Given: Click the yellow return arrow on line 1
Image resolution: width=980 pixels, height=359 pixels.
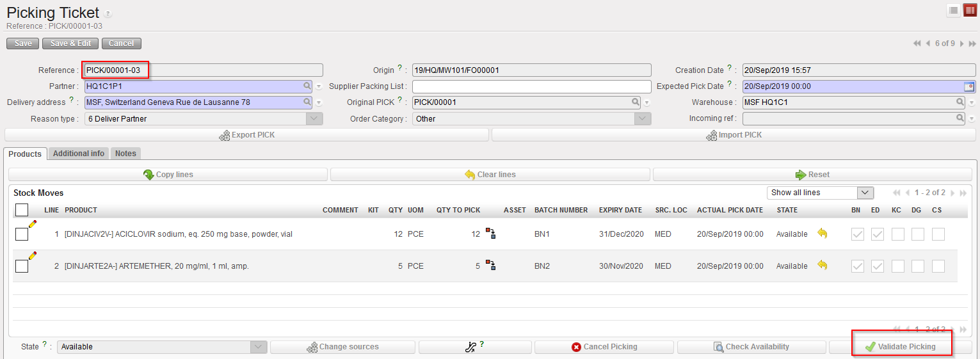Looking at the screenshot, I should click(822, 234).
